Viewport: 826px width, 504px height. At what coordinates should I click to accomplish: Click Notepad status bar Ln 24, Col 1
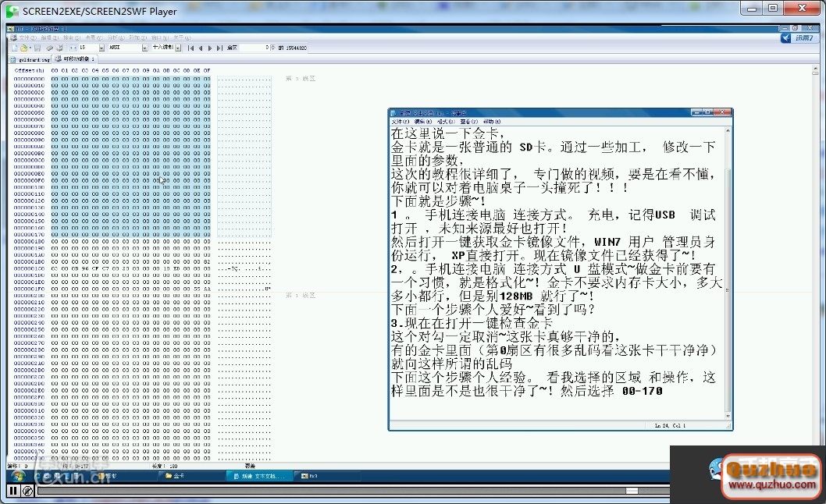click(670, 425)
